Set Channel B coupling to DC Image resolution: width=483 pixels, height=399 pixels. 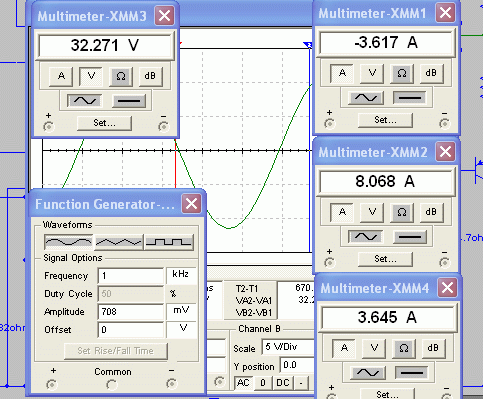[283, 383]
